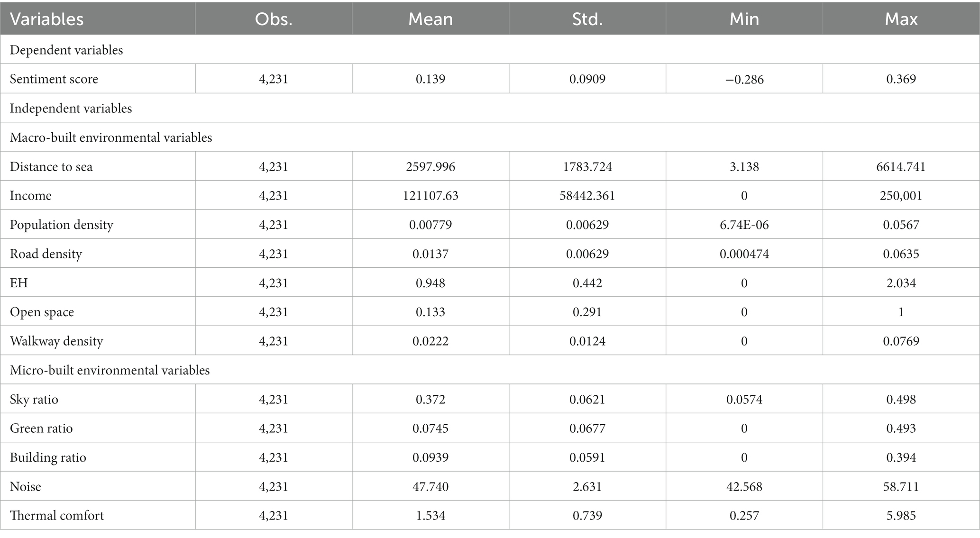Click the Noise mean value 47.740
The width and height of the screenshot is (980, 538).
click(430, 487)
